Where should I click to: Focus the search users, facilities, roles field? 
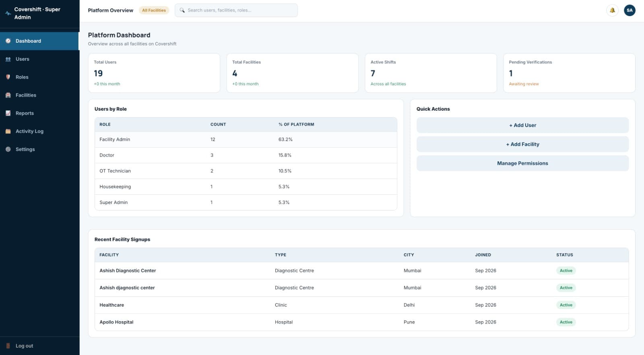coord(236,10)
